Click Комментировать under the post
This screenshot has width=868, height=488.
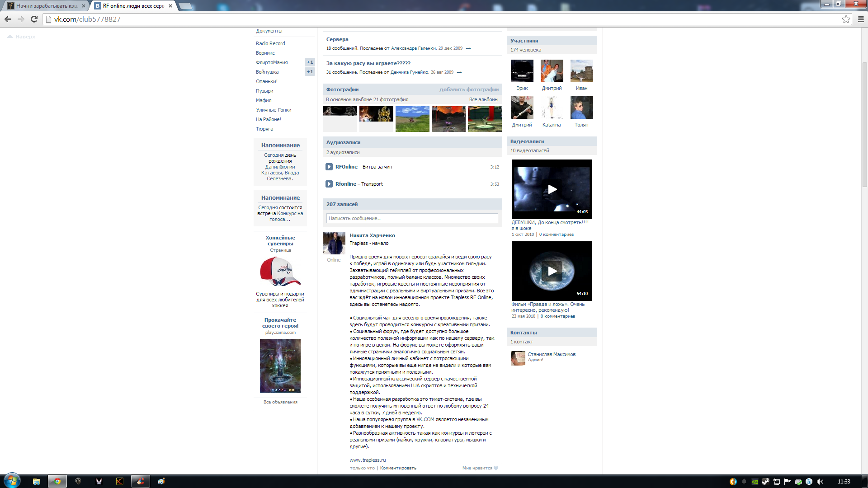(x=398, y=468)
